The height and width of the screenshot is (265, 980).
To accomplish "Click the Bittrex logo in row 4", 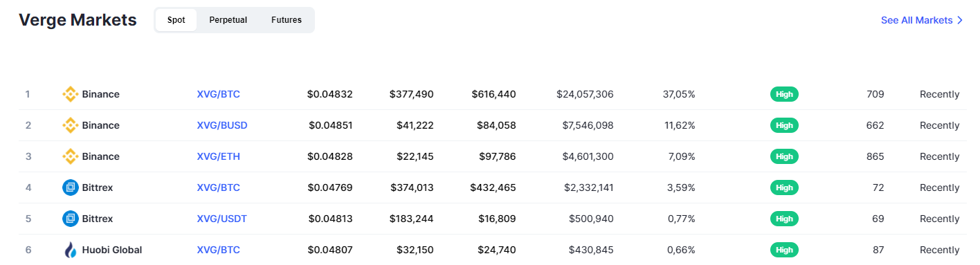I will 70,188.
